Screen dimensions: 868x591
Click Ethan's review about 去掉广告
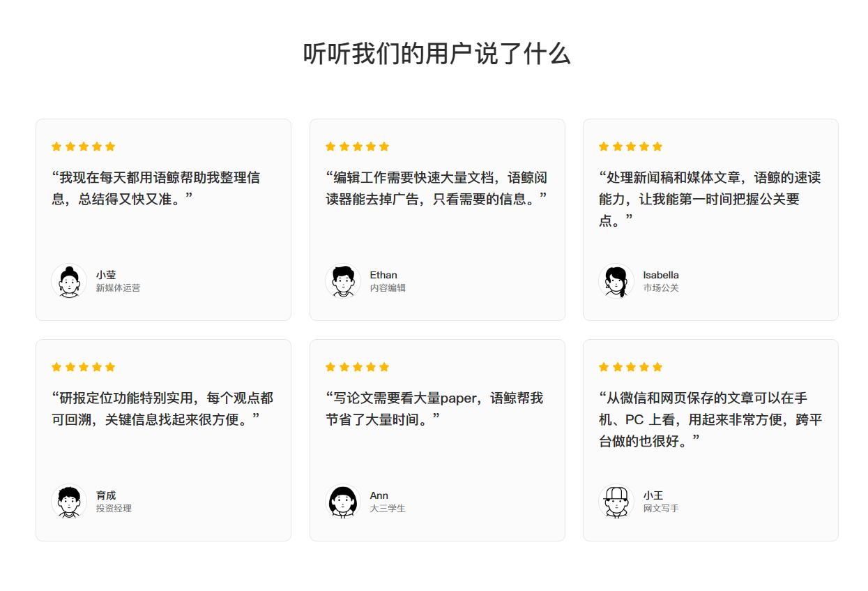click(x=436, y=188)
